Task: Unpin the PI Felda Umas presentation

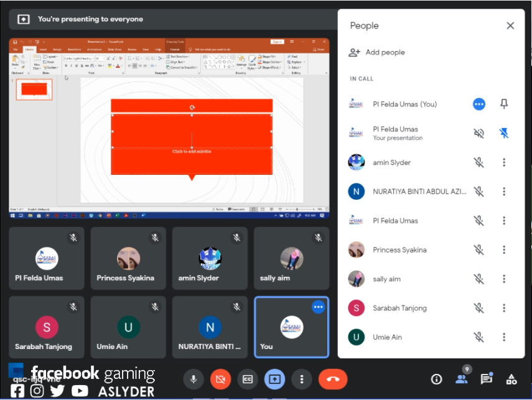Action: [504, 133]
